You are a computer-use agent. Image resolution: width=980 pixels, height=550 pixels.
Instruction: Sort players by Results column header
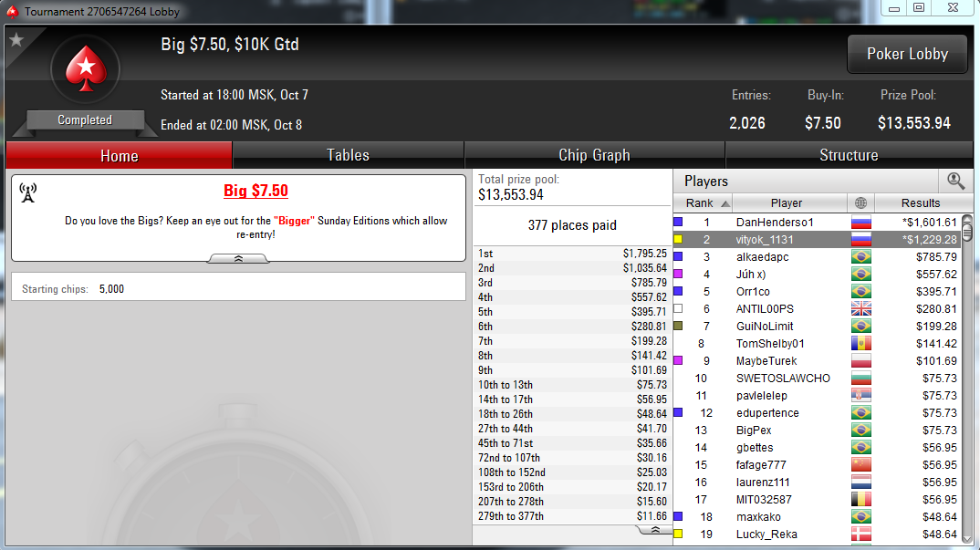tap(920, 203)
